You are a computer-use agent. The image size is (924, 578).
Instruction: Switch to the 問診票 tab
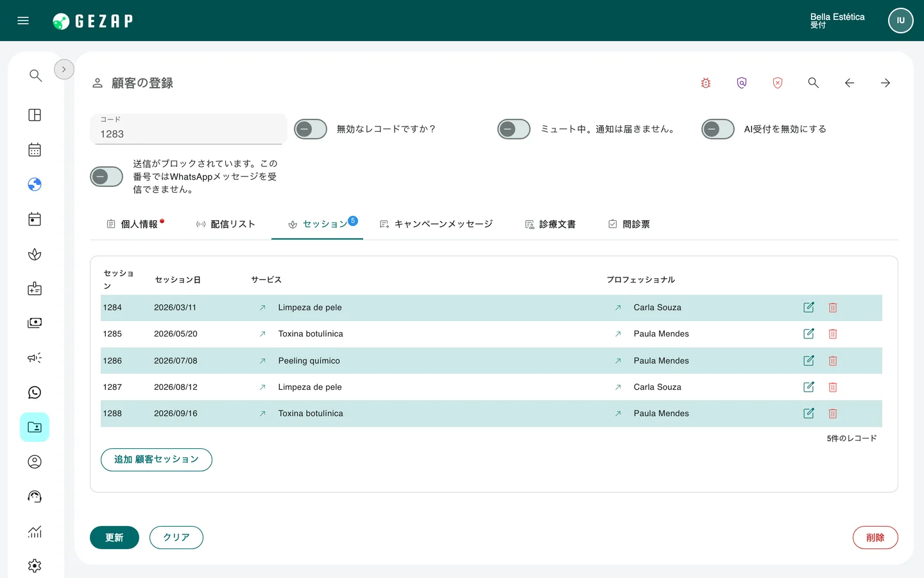click(629, 224)
